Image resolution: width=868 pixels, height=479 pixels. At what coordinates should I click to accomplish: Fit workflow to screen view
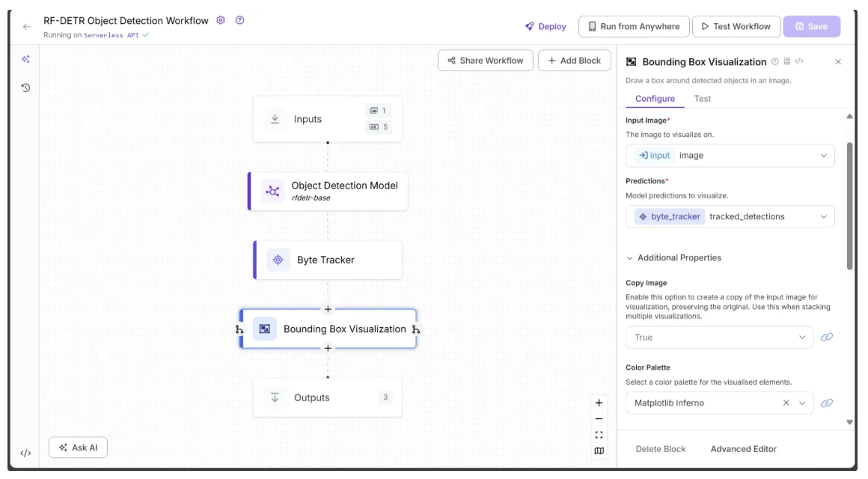[x=599, y=435]
